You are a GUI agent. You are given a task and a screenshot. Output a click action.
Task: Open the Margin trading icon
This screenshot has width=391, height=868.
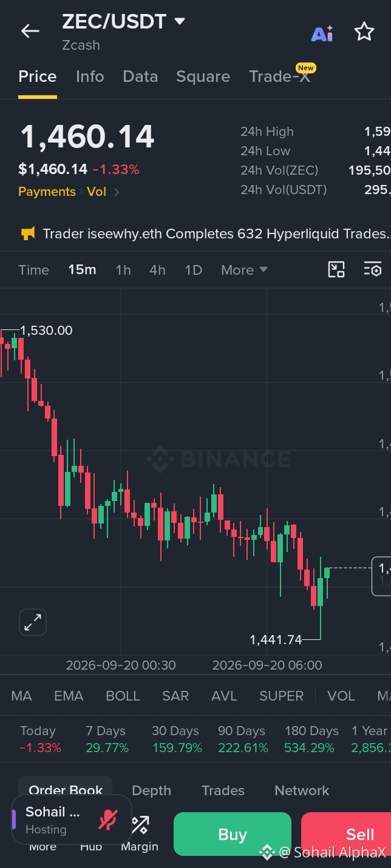[140, 833]
